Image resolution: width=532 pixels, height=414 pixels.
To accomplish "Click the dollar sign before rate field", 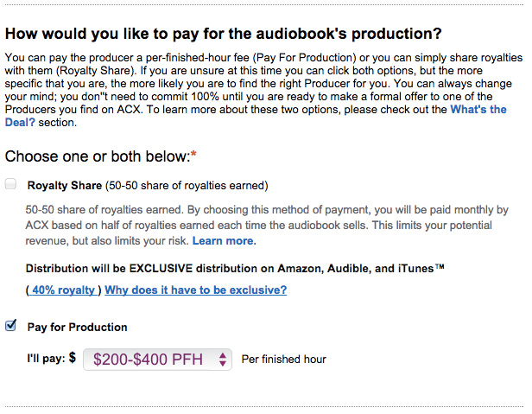I will click(x=73, y=358).
